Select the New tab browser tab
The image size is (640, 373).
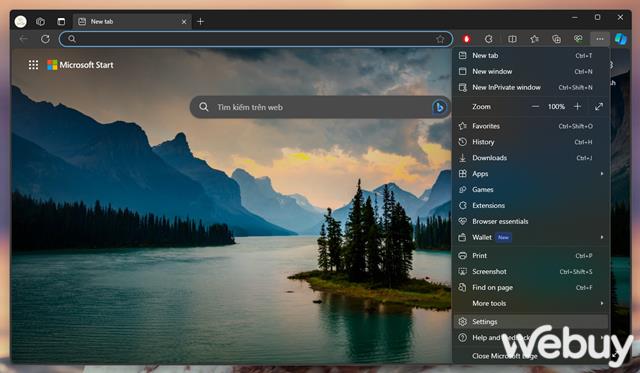132,22
